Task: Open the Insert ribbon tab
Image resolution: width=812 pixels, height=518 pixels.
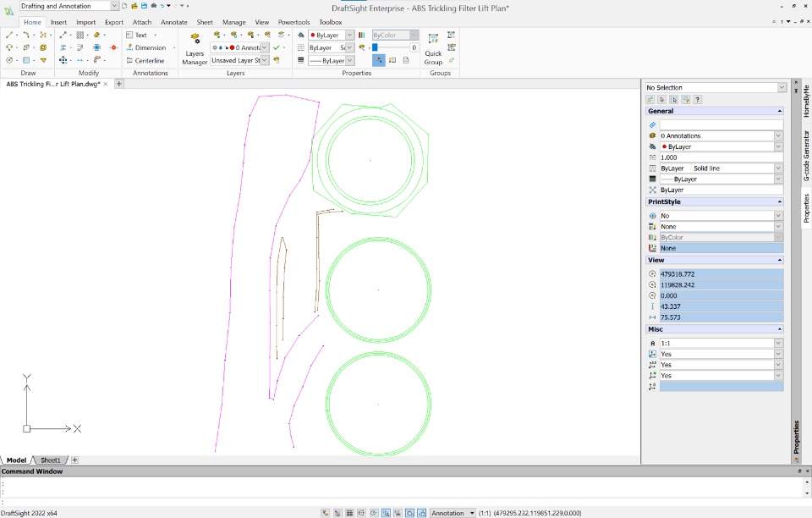Action: pyautogui.click(x=58, y=22)
